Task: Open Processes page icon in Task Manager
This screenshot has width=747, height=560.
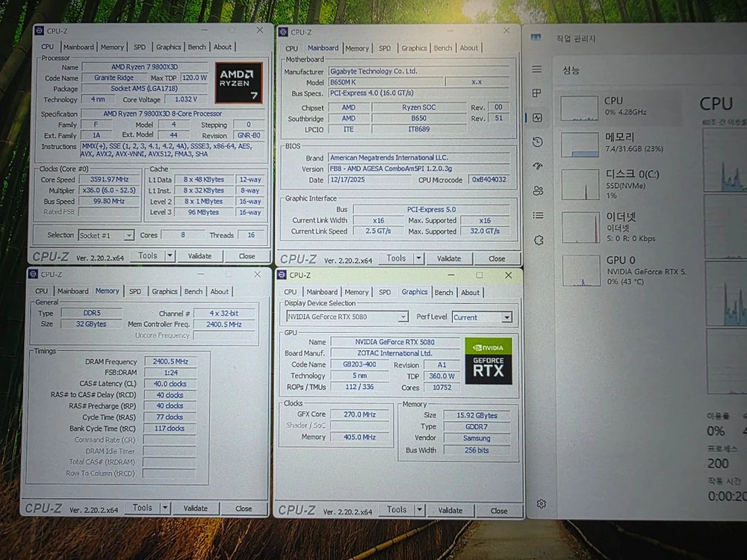Action: coord(536,93)
